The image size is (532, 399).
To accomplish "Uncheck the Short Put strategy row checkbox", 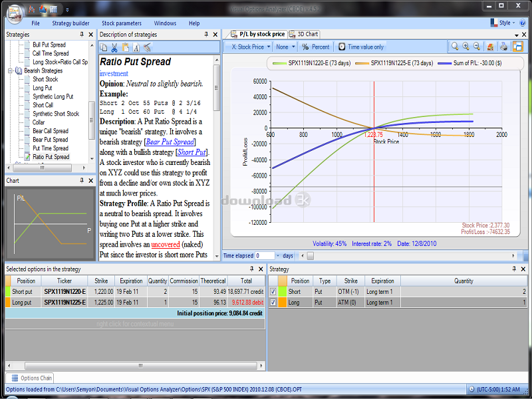I will 273,291.
